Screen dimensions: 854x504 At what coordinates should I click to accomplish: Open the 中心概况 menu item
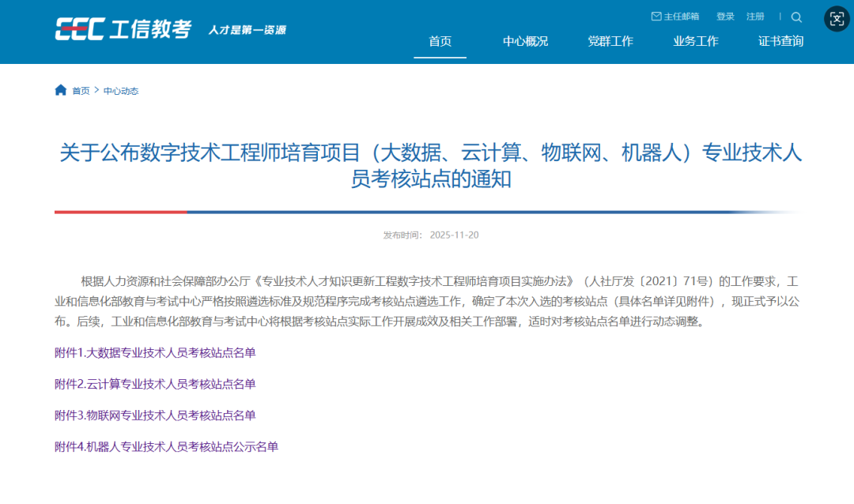click(525, 41)
